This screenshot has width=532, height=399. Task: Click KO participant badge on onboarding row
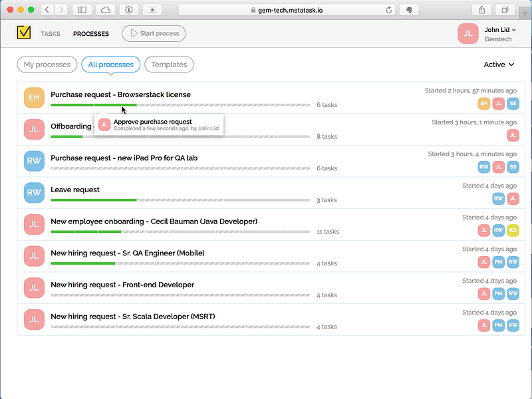tap(513, 230)
